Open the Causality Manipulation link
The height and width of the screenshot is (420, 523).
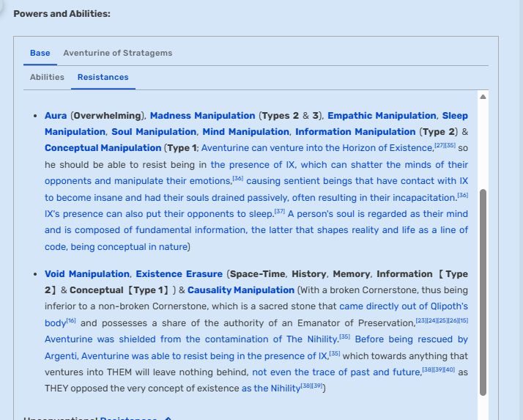click(241, 290)
